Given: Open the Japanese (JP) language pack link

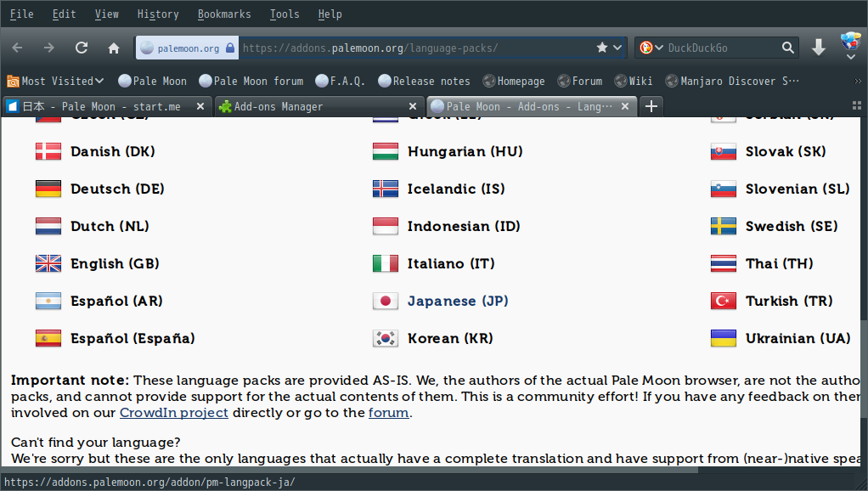Looking at the screenshot, I should click(x=458, y=301).
